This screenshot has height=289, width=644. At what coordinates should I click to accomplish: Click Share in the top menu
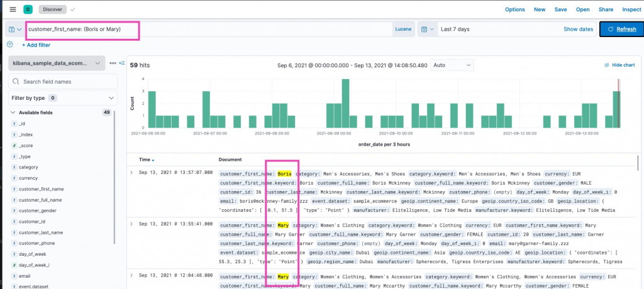[x=606, y=9]
